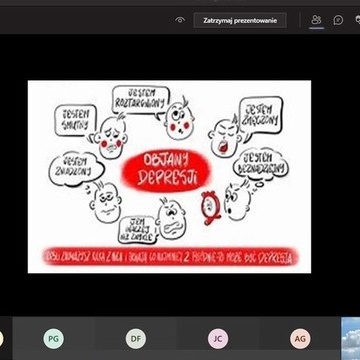Click the JEM WIĘCEJ NIŻ ZWYKLE bubble

tap(137, 229)
